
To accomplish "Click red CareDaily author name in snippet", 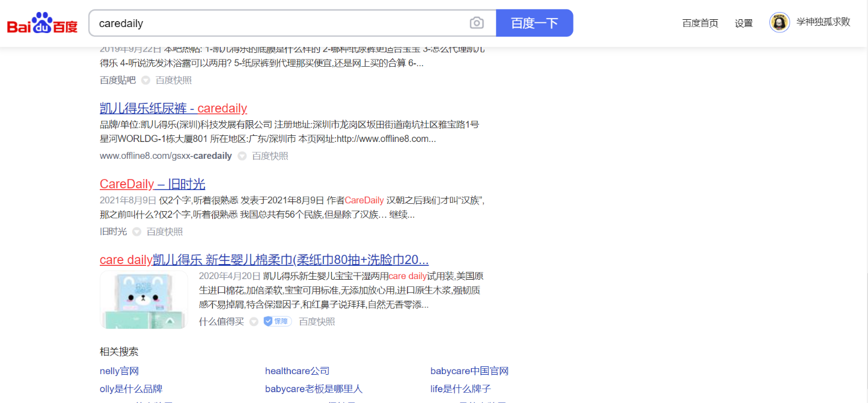I will coord(364,200).
